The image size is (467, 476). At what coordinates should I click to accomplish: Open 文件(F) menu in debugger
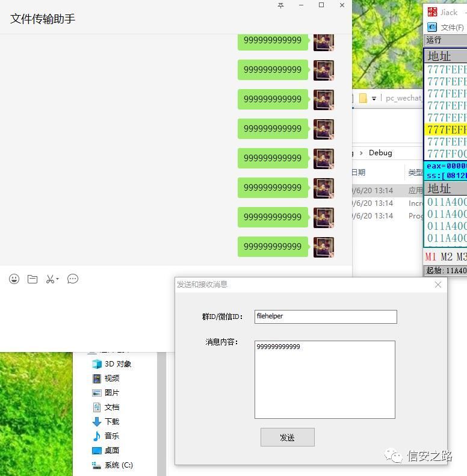tap(452, 27)
